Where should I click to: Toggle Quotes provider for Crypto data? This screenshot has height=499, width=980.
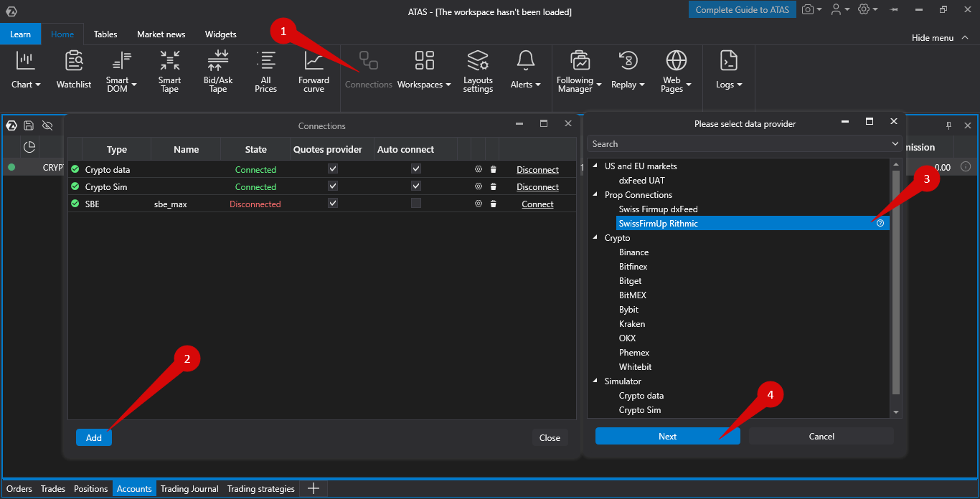(332, 169)
